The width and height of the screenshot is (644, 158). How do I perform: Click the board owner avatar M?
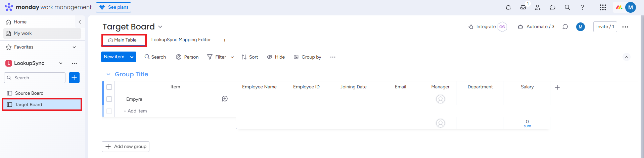pyautogui.click(x=581, y=27)
